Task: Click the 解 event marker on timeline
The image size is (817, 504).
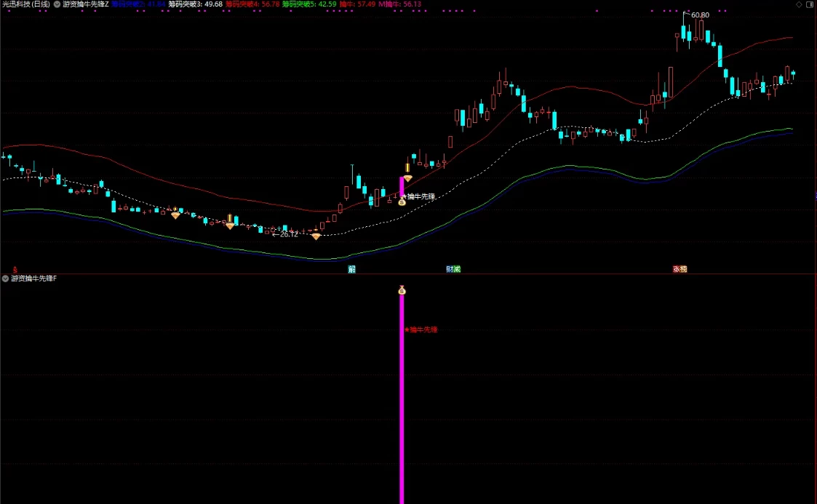Action: (x=351, y=269)
